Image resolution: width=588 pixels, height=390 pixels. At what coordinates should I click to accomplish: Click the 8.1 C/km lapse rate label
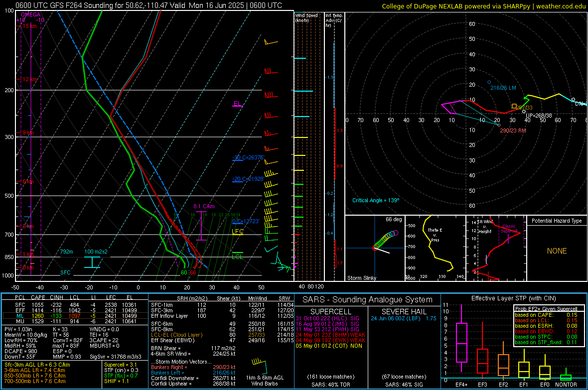(x=204, y=207)
